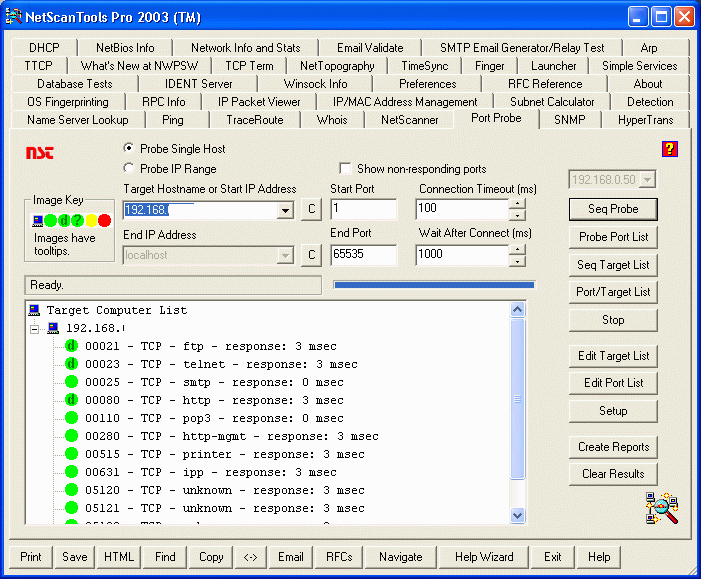Click the green 'd' icon for port 00023
Screen dimensions: 701x579
click(x=72, y=363)
